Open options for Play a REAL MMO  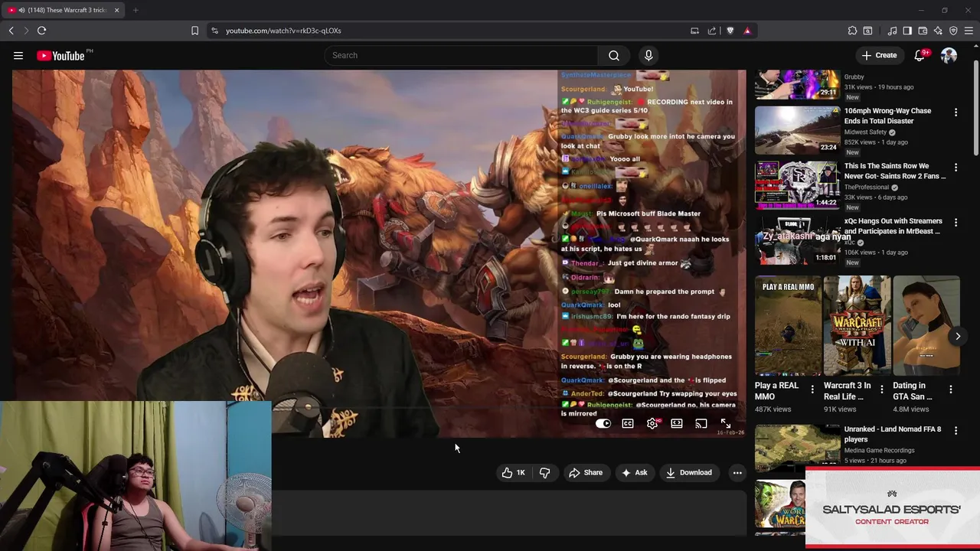click(x=812, y=390)
